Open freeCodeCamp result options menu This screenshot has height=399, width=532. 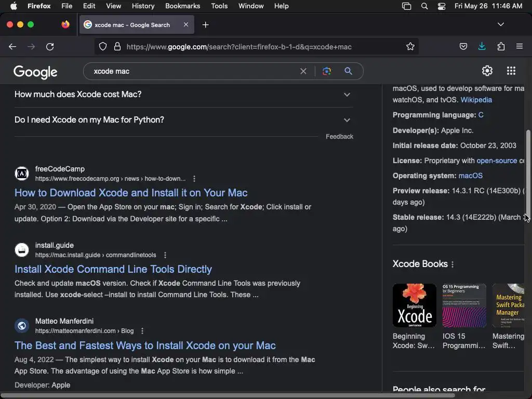194,179
